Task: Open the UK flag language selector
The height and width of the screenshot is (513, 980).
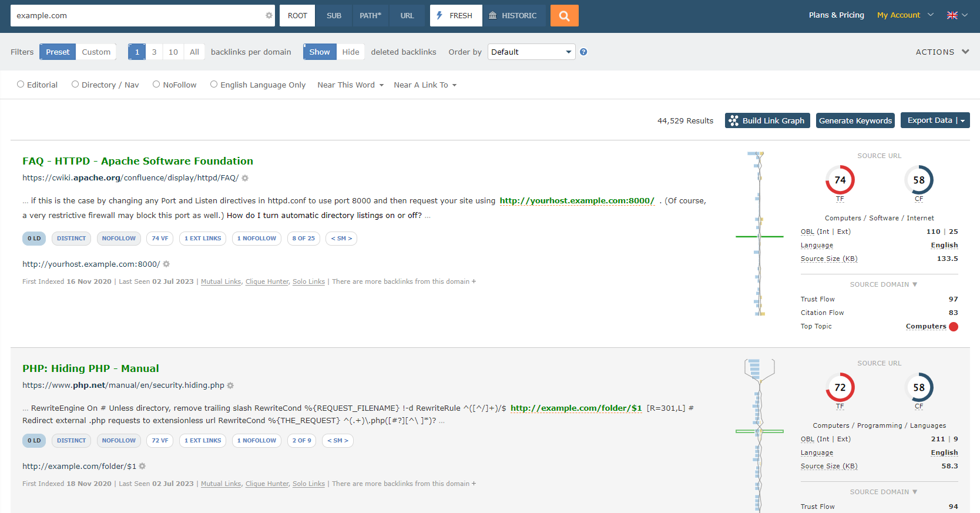Action: point(956,15)
